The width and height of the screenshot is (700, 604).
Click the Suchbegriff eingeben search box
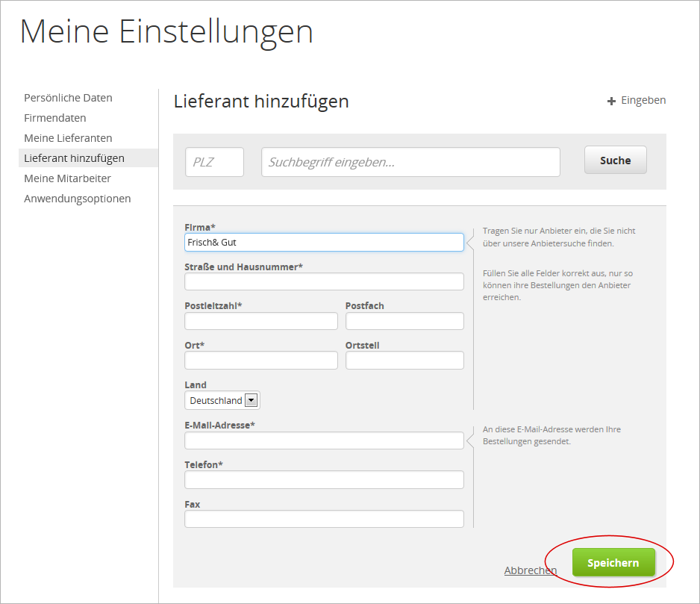tap(410, 162)
